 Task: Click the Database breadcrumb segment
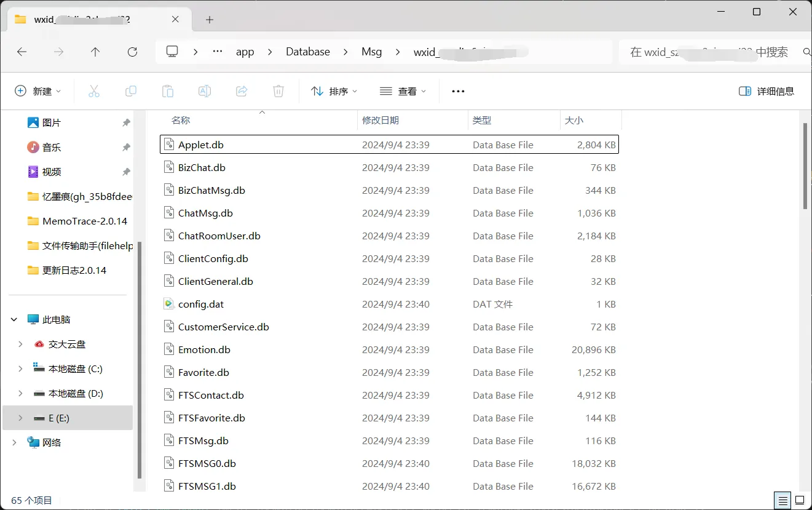point(307,52)
